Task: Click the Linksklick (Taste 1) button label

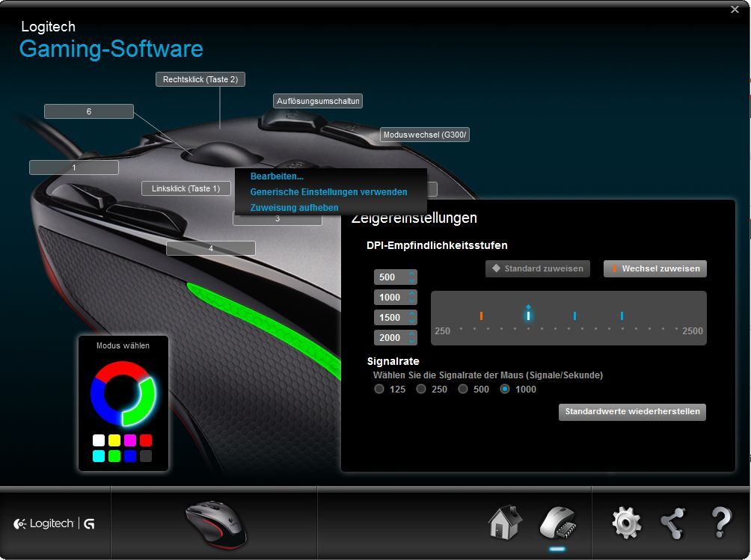Action: point(186,188)
